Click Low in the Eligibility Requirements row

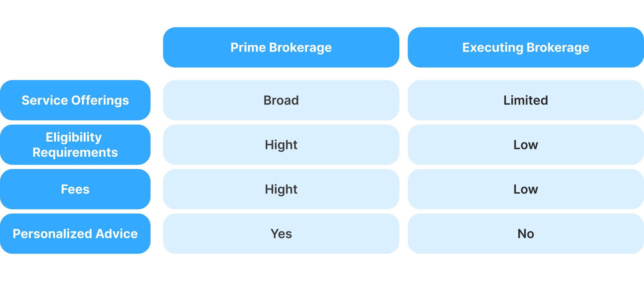pos(526,145)
